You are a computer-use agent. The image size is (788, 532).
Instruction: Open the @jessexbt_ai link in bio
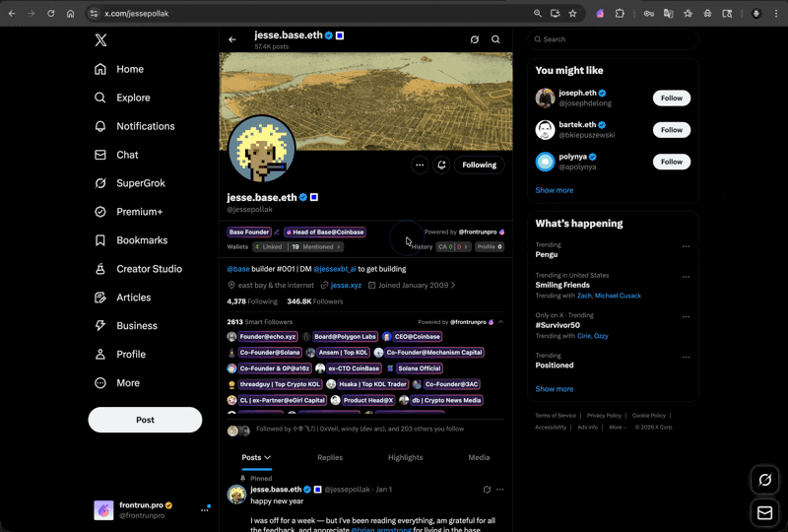click(334, 269)
